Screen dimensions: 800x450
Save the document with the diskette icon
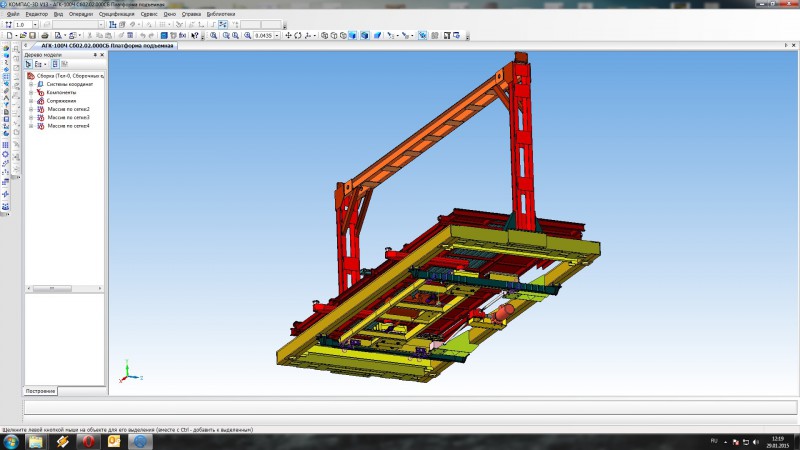pyautogui.click(x=32, y=36)
